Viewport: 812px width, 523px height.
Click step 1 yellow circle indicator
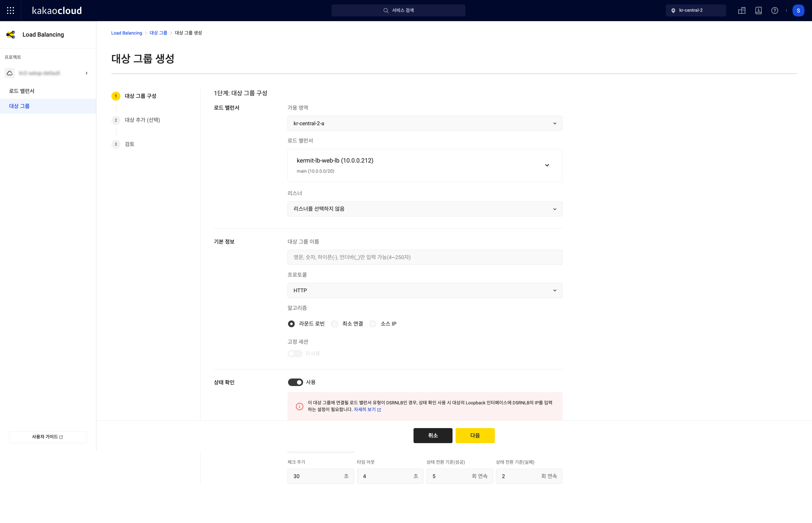pyautogui.click(x=116, y=96)
